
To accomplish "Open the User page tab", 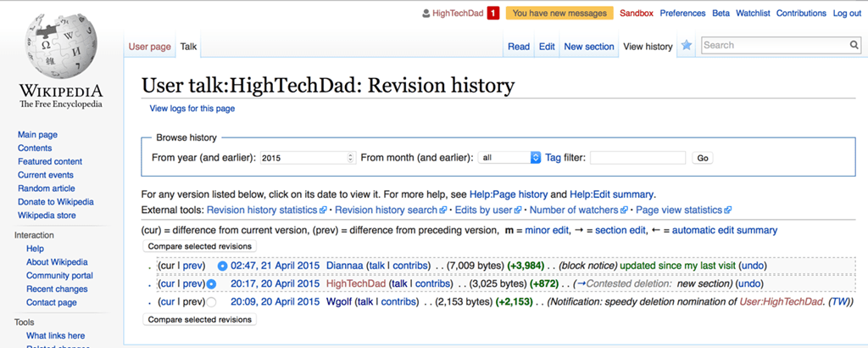I will point(149,47).
